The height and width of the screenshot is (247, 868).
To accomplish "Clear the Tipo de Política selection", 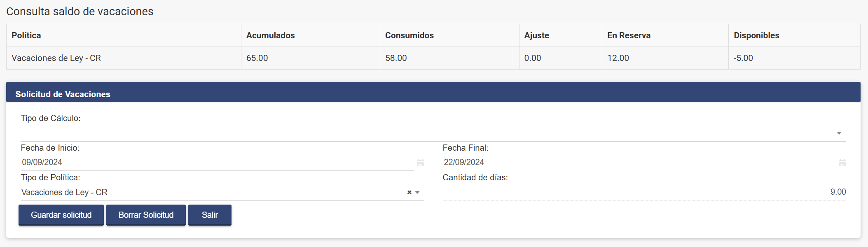I will 409,192.
